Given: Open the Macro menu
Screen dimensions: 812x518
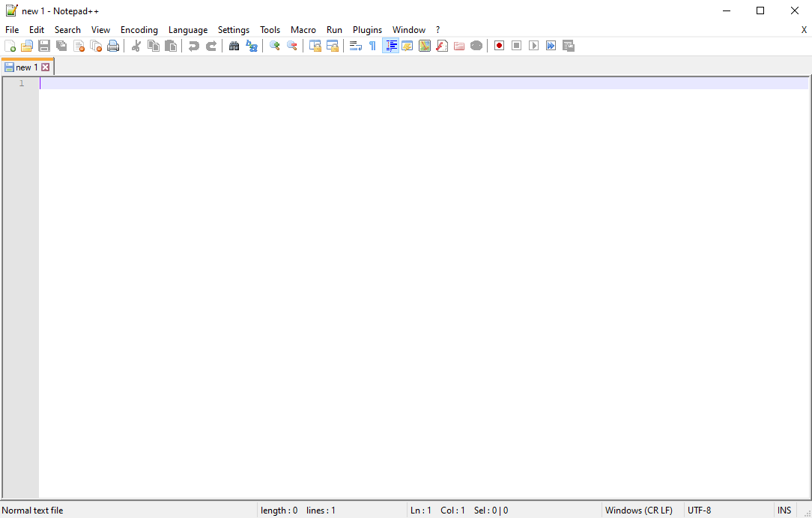Looking at the screenshot, I should pos(303,30).
